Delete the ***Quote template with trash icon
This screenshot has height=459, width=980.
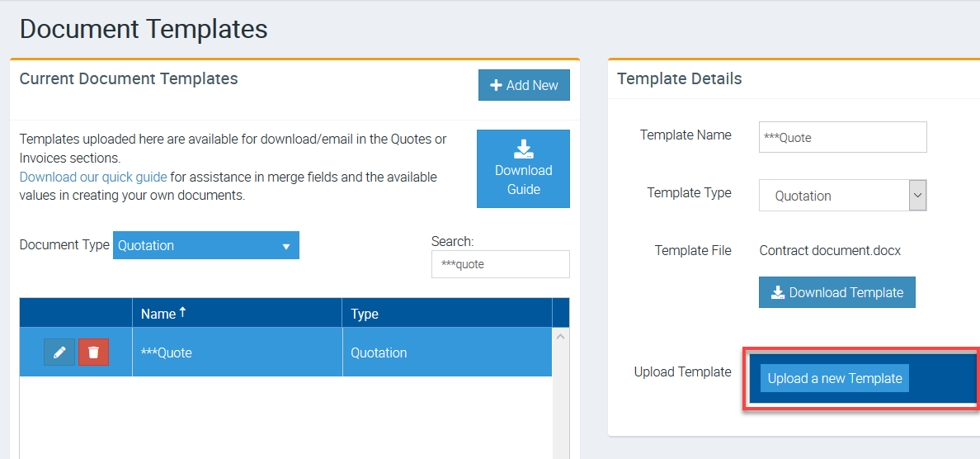point(93,353)
